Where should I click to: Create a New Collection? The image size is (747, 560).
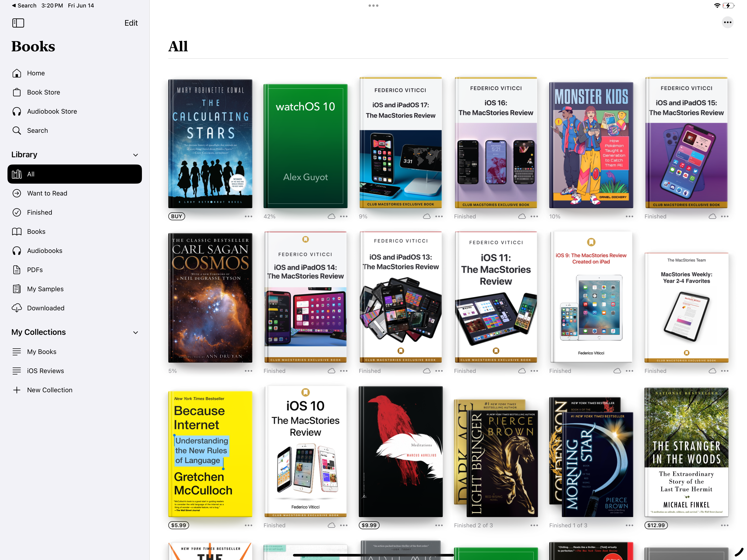(75, 390)
